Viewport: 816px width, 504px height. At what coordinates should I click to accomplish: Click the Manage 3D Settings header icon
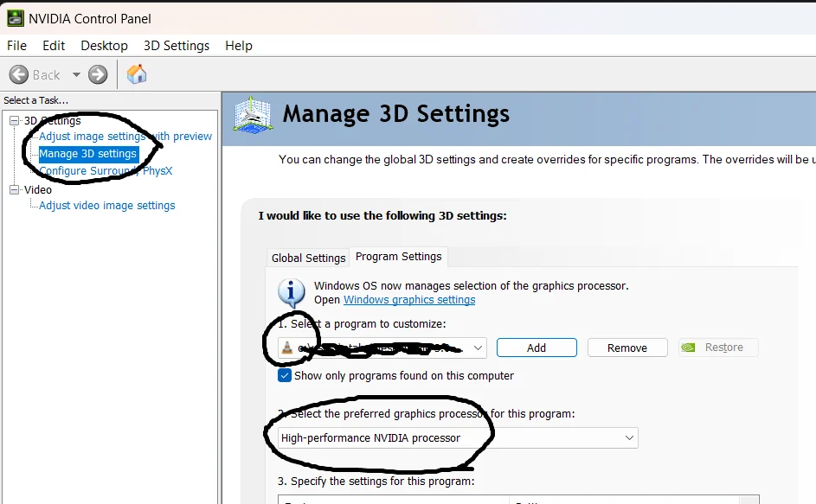253,115
